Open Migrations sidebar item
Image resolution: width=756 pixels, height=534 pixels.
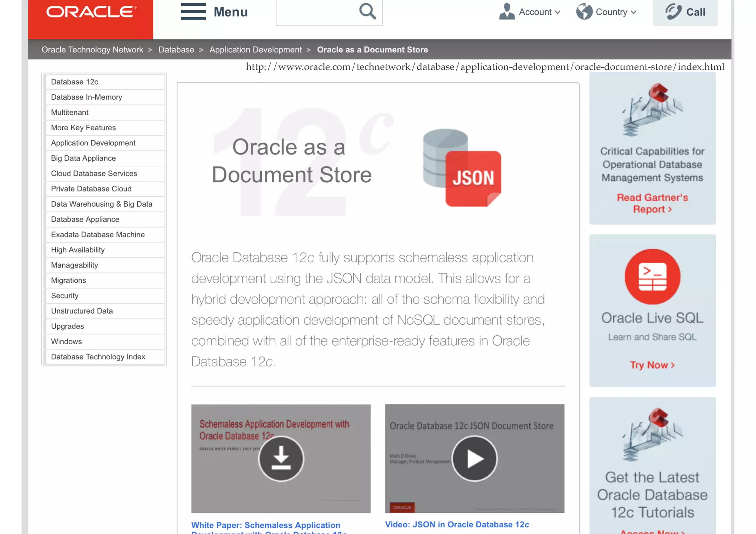105,280
